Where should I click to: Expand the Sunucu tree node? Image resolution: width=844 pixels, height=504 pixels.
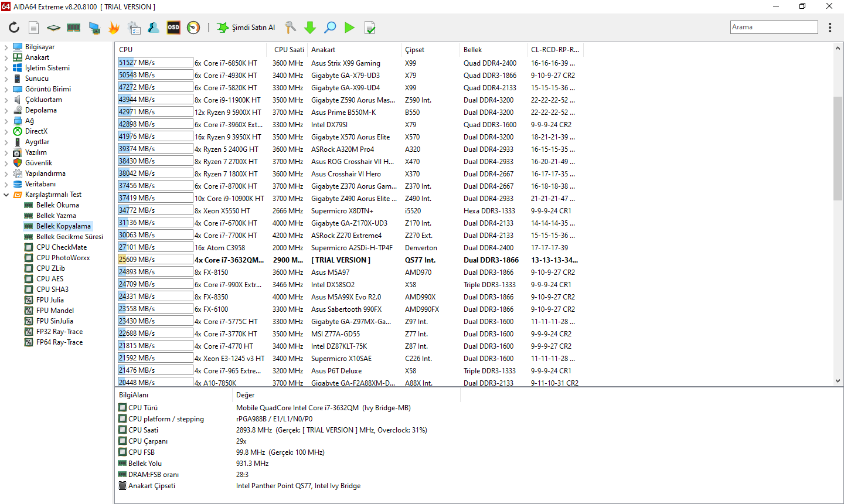(6, 79)
